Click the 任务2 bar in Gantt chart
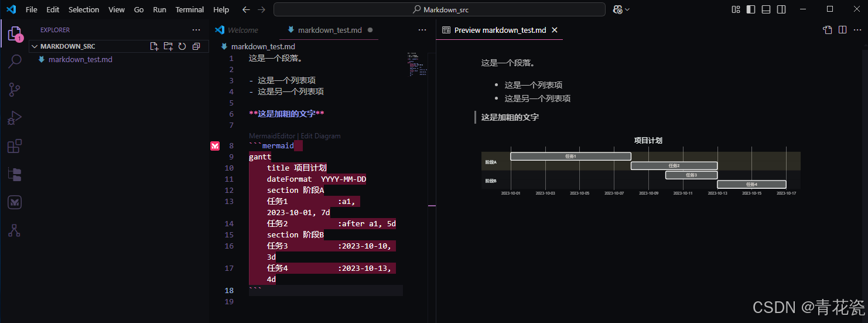The image size is (868, 323). (x=674, y=166)
